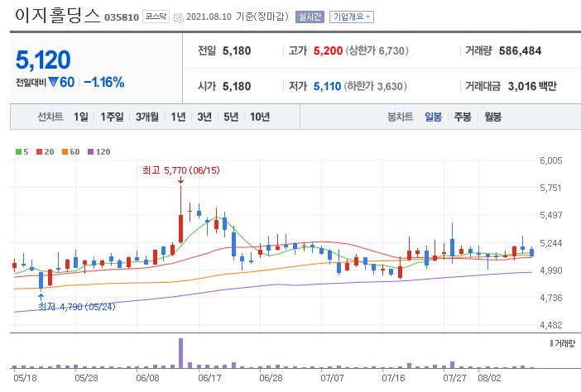Click the -1.16% change value
The height and width of the screenshot is (392, 581).
[104, 82]
